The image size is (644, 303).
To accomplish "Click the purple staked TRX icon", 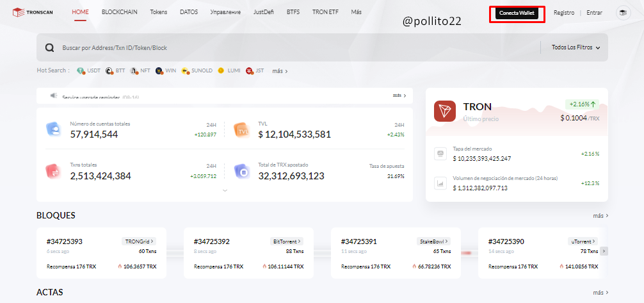I will click(x=242, y=171).
